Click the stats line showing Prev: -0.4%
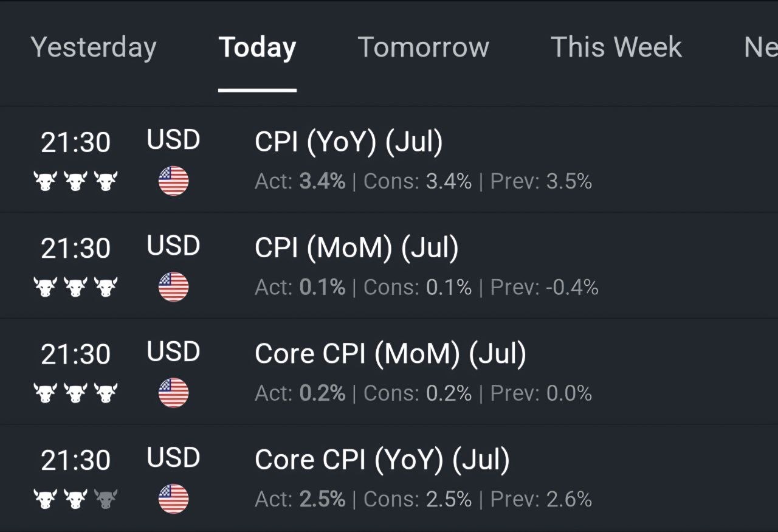 tap(427, 287)
